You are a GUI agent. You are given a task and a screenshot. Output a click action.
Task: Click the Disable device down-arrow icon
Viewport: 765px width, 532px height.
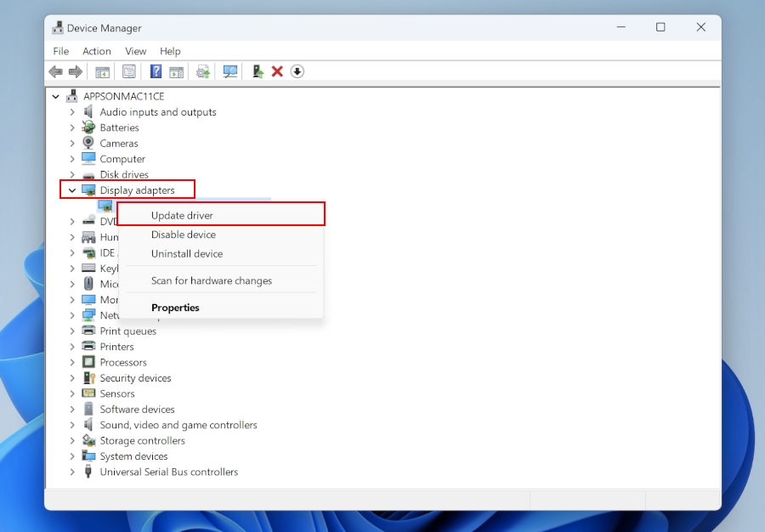tap(297, 71)
